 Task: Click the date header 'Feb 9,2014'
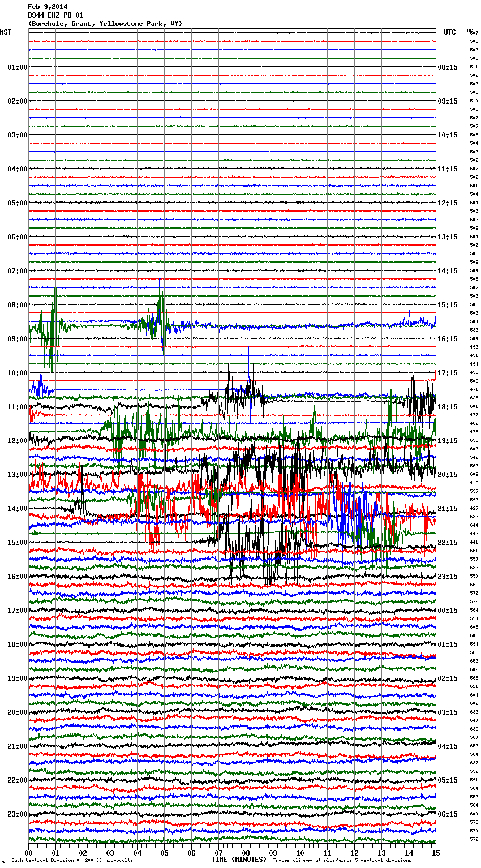[48, 7]
